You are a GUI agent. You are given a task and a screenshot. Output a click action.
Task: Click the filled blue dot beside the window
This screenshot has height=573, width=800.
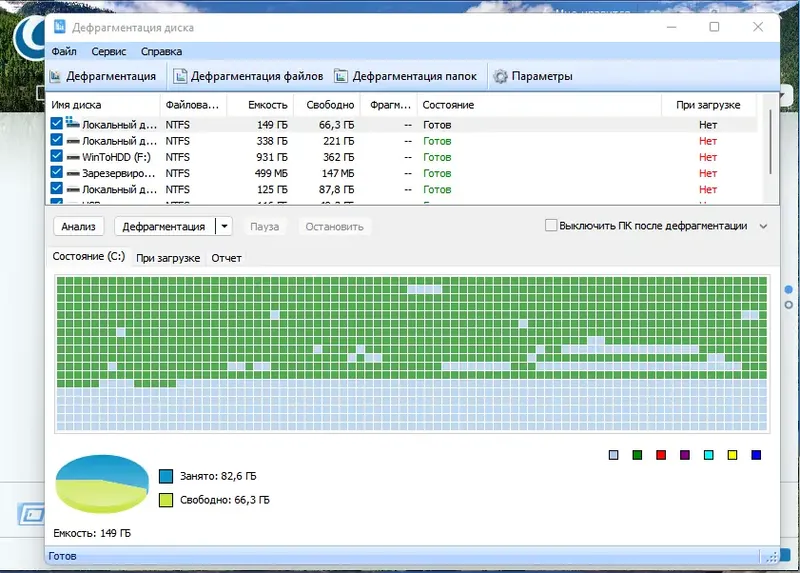click(788, 290)
